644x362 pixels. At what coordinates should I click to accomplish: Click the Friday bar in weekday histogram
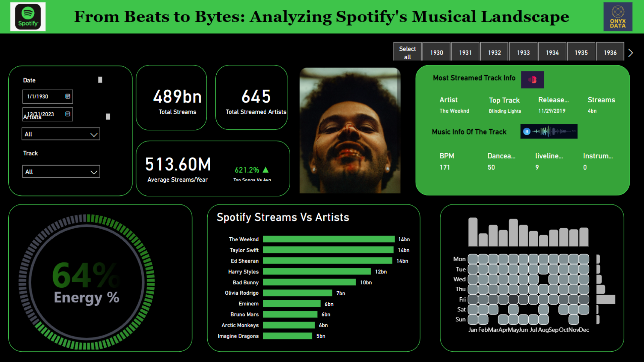[x=606, y=299]
